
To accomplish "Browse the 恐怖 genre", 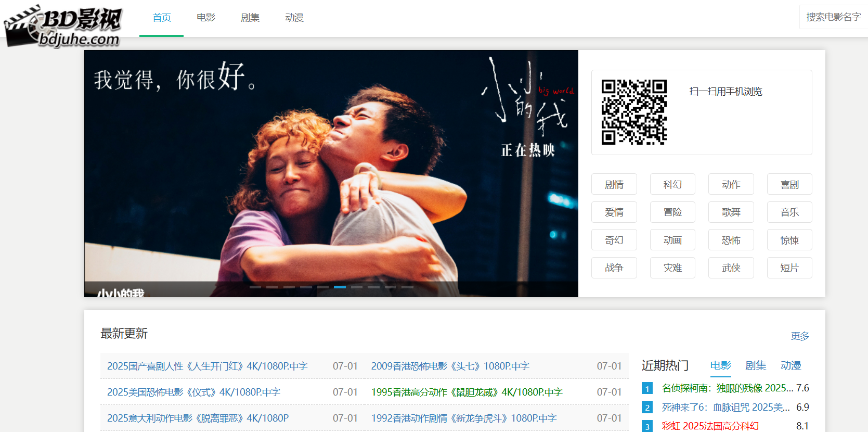I will click(x=731, y=240).
